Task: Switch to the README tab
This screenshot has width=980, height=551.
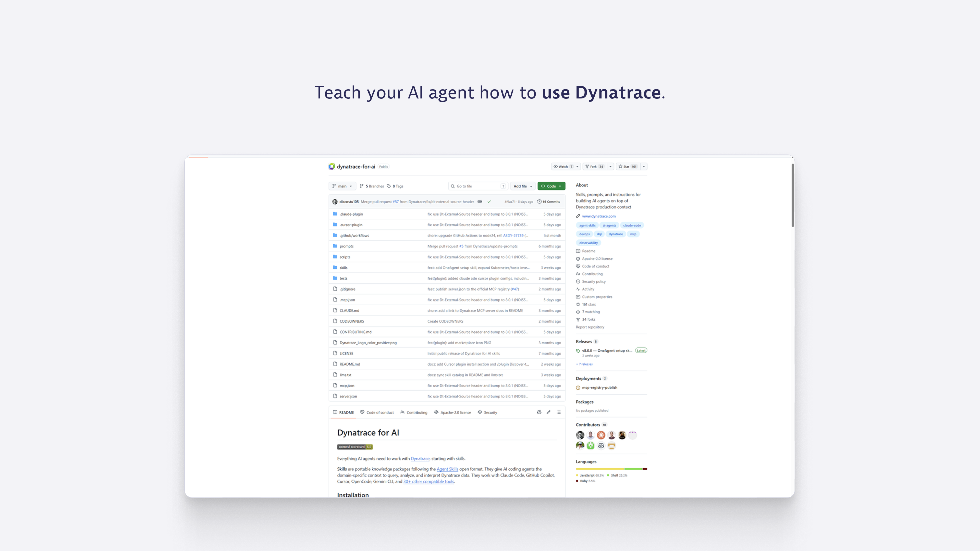Action: (x=343, y=412)
